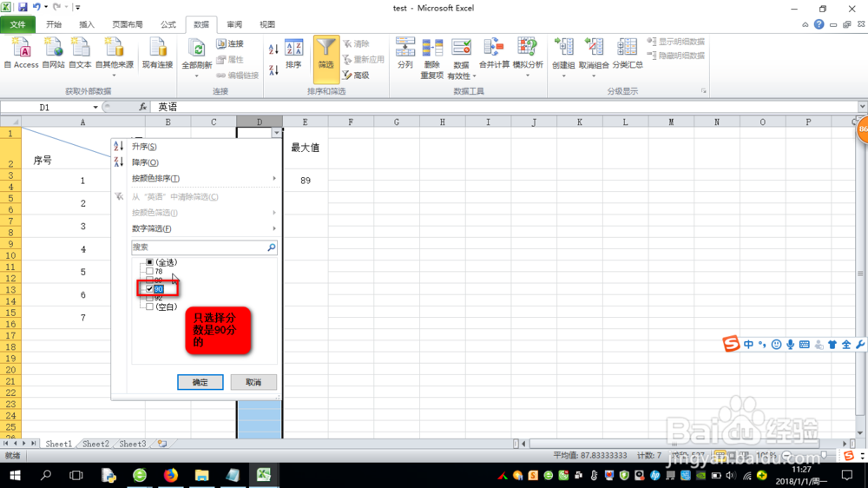Import data from Access

(22, 53)
